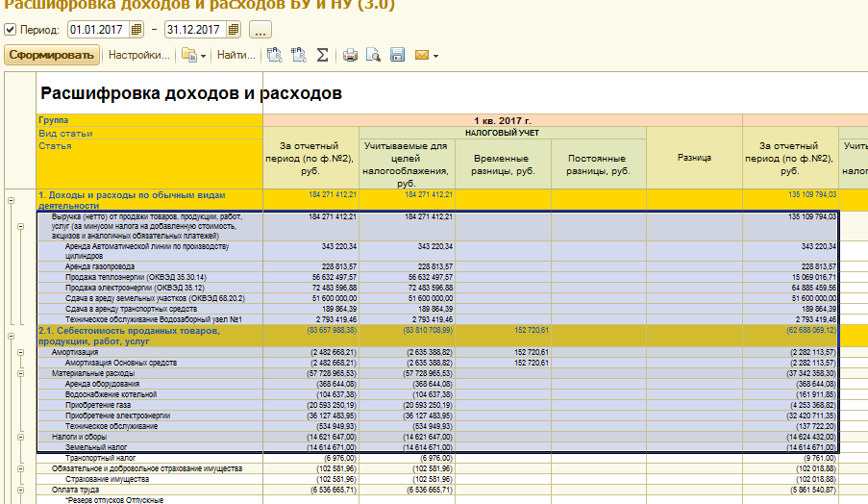Screen dimensions: 868x504
Task: Collapse the Амортизация subgroup
Action: tap(20, 352)
